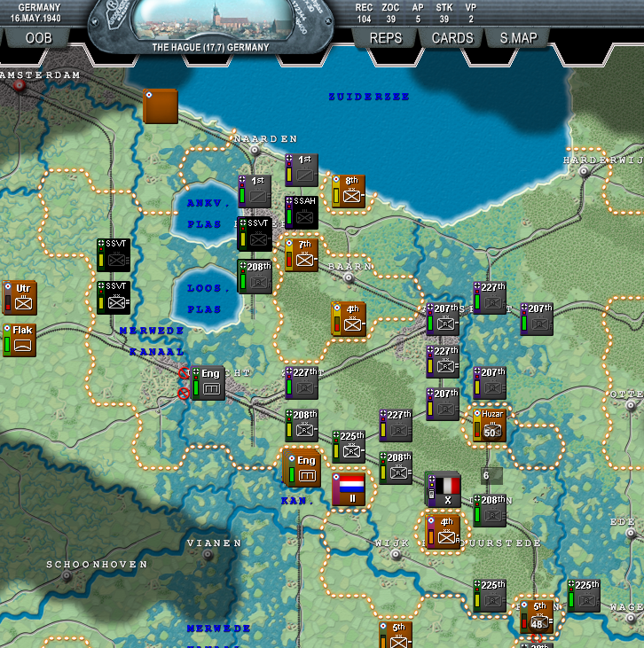Click the VP value 2
644x648 pixels.
(471, 19)
